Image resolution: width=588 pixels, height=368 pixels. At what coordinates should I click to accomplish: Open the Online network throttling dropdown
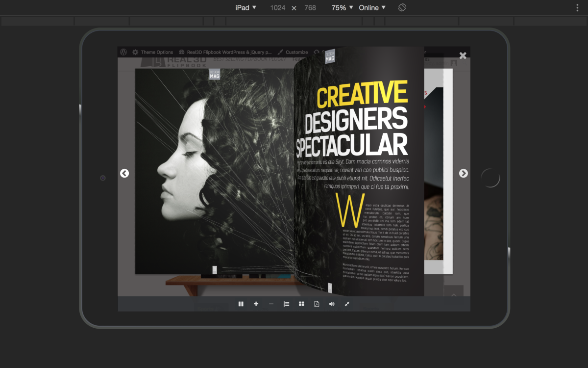tap(371, 7)
